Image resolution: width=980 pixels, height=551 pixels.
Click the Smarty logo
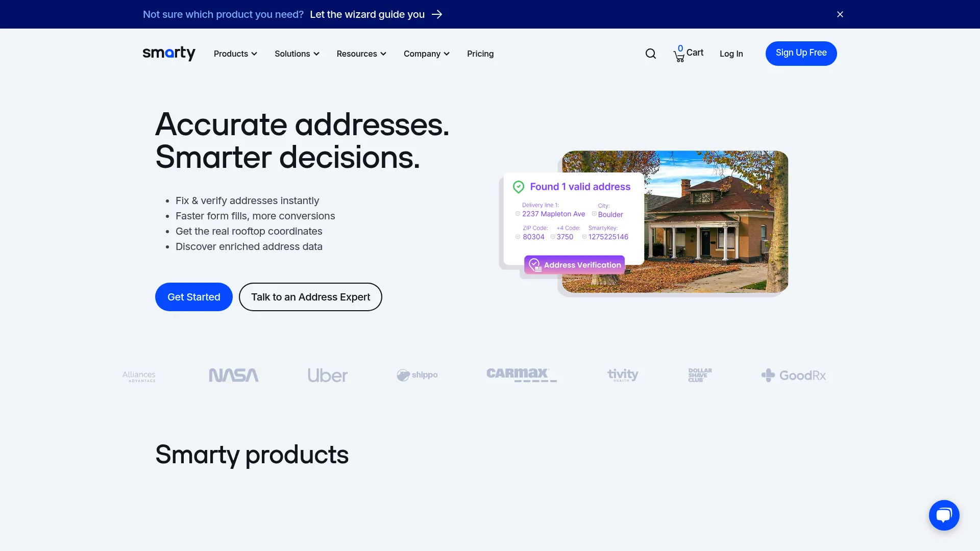pyautogui.click(x=169, y=54)
